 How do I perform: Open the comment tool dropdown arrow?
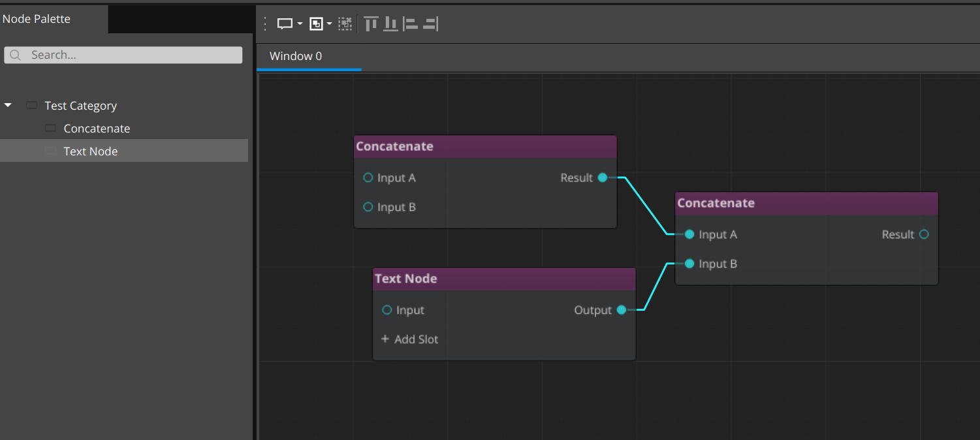[x=299, y=23]
